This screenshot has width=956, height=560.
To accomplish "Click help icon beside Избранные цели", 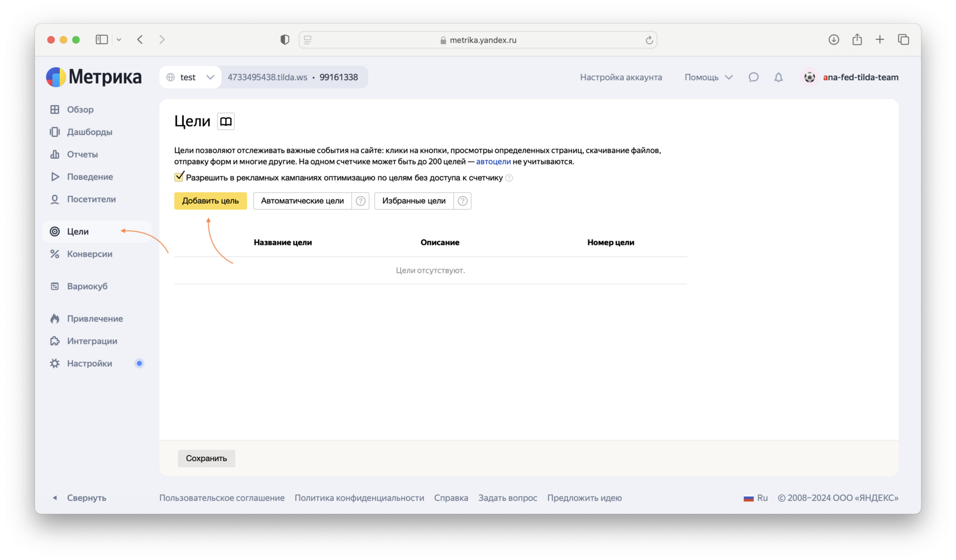I will [463, 201].
